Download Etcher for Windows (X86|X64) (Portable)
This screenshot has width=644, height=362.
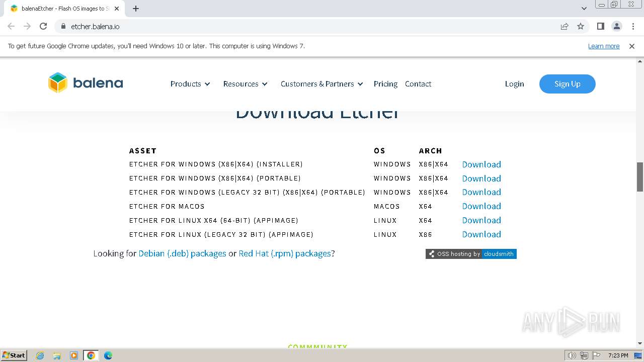481,178
